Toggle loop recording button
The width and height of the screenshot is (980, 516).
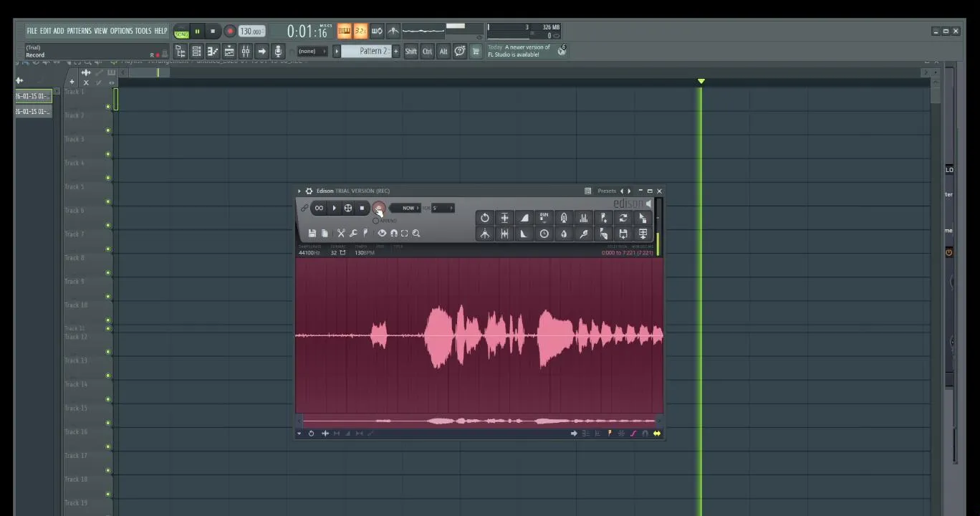coord(377,31)
